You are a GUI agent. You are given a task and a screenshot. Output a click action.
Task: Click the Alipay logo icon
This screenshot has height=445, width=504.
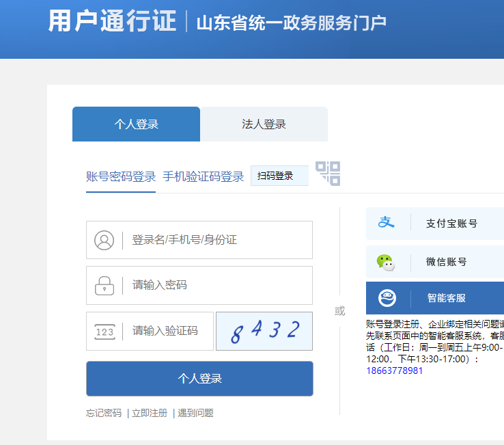click(387, 223)
